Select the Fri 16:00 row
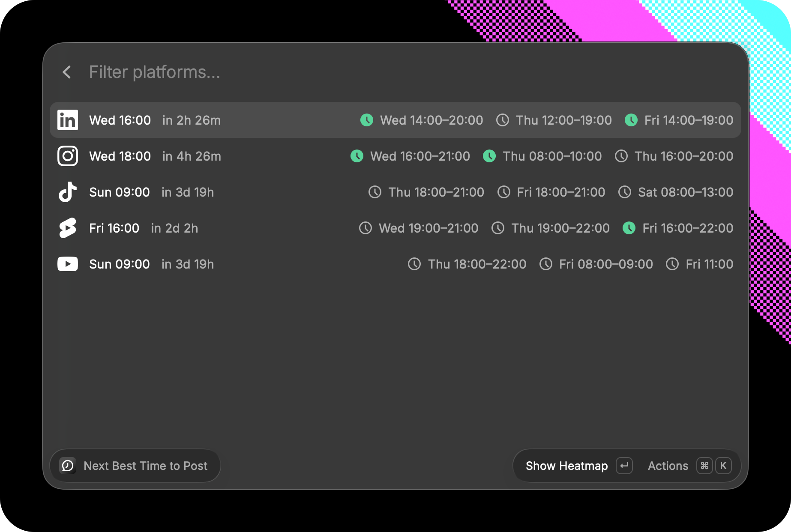Screen dimensions: 791x532 tap(395, 228)
